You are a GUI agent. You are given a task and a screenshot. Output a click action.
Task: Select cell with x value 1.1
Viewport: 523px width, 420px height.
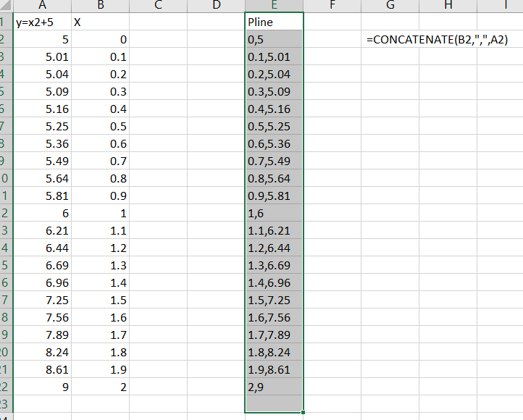[101, 231]
